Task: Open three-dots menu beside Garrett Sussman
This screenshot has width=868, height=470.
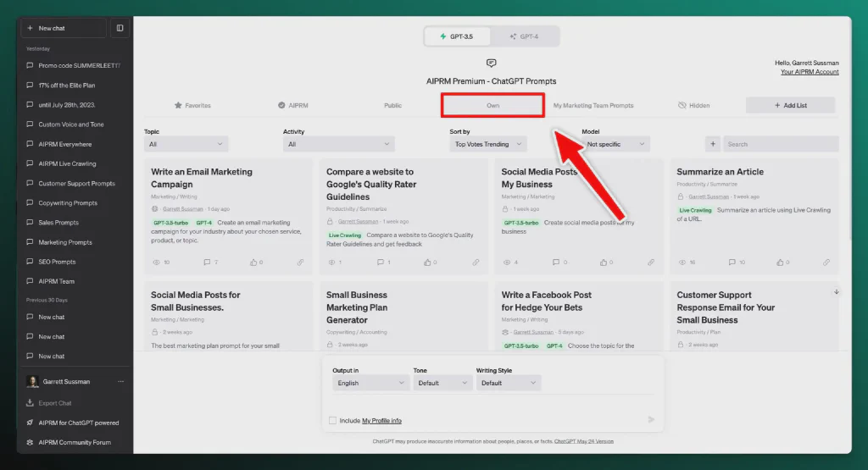Action: (120, 382)
